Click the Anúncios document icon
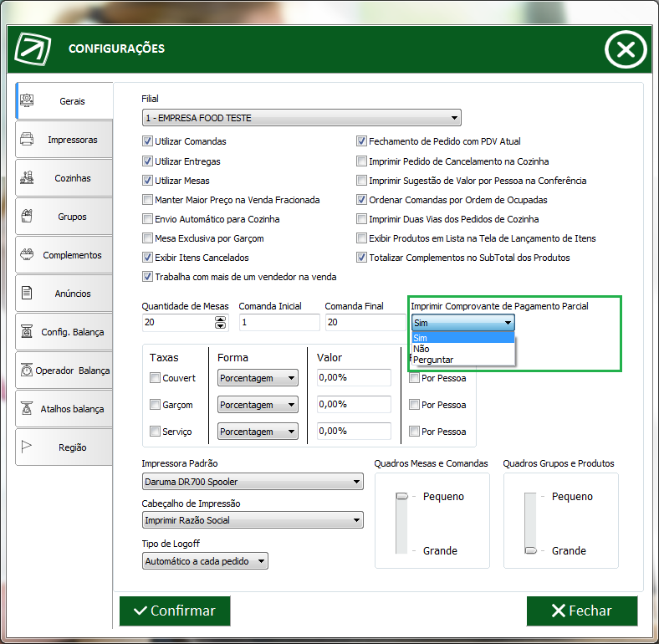Viewport: 659px width, 644px height. (27, 293)
